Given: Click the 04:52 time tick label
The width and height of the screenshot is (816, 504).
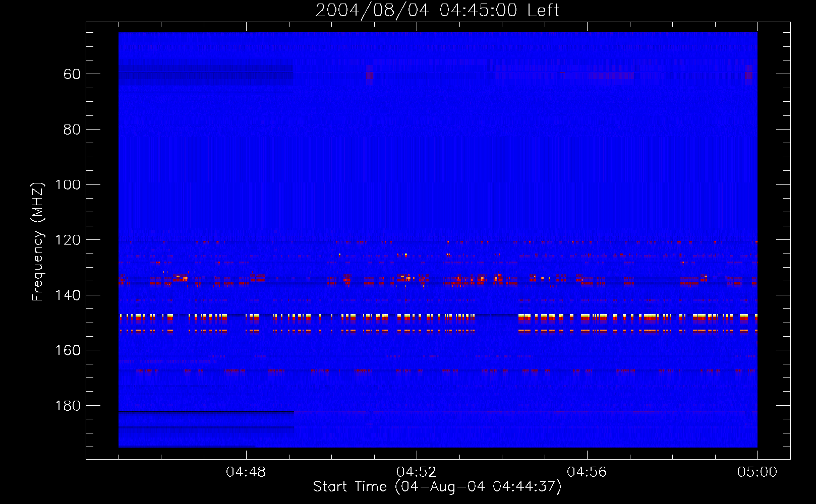Looking at the screenshot, I should (x=417, y=472).
